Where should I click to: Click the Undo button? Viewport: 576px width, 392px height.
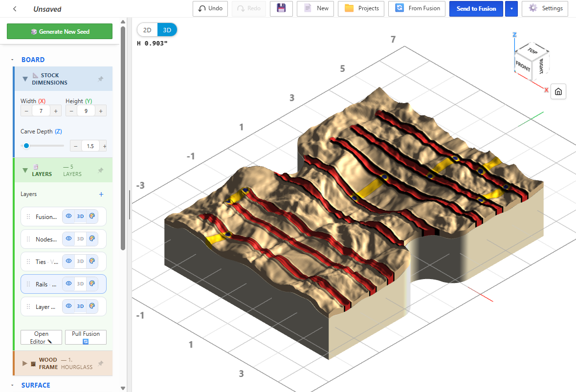coord(210,8)
